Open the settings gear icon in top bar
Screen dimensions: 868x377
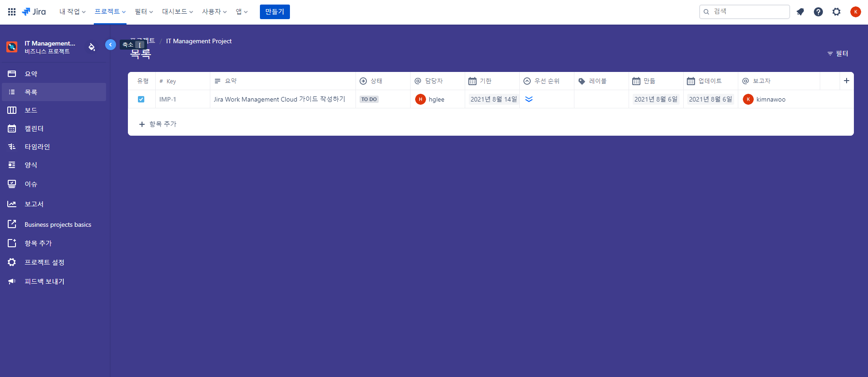[x=837, y=12]
